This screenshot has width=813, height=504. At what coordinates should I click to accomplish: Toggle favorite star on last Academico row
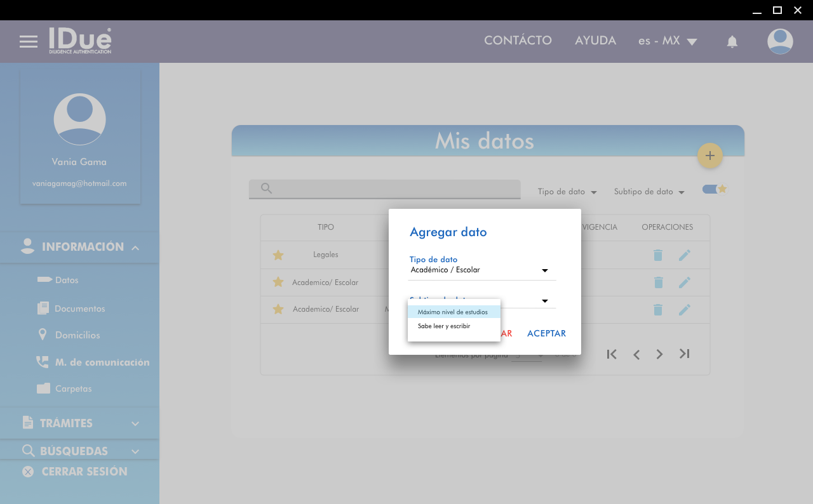click(x=278, y=309)
